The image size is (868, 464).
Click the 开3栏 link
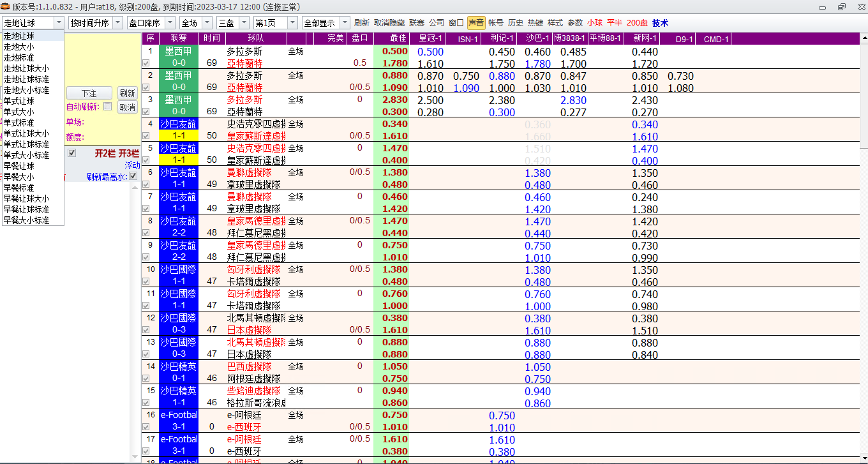click(x=129, y=153)
